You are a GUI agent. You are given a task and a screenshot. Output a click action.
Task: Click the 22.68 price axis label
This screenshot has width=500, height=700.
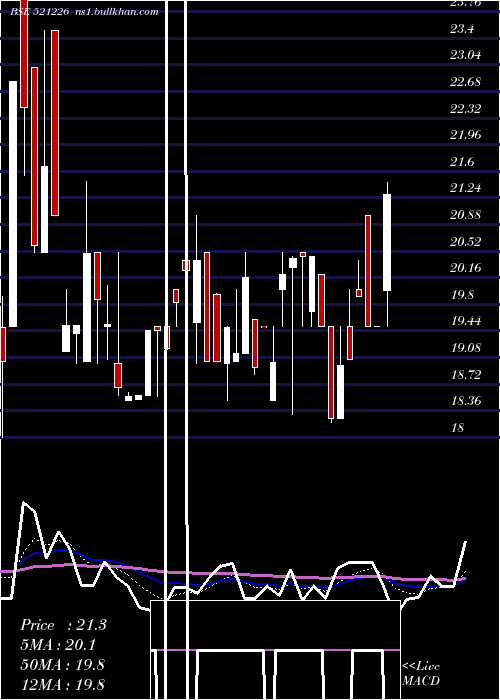click(466, 82)
